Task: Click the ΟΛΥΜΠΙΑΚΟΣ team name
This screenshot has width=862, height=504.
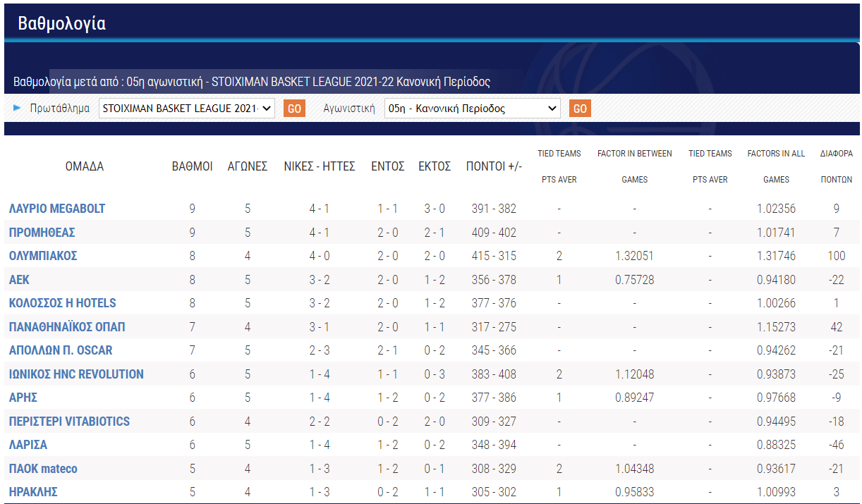Action: point(43,256)
